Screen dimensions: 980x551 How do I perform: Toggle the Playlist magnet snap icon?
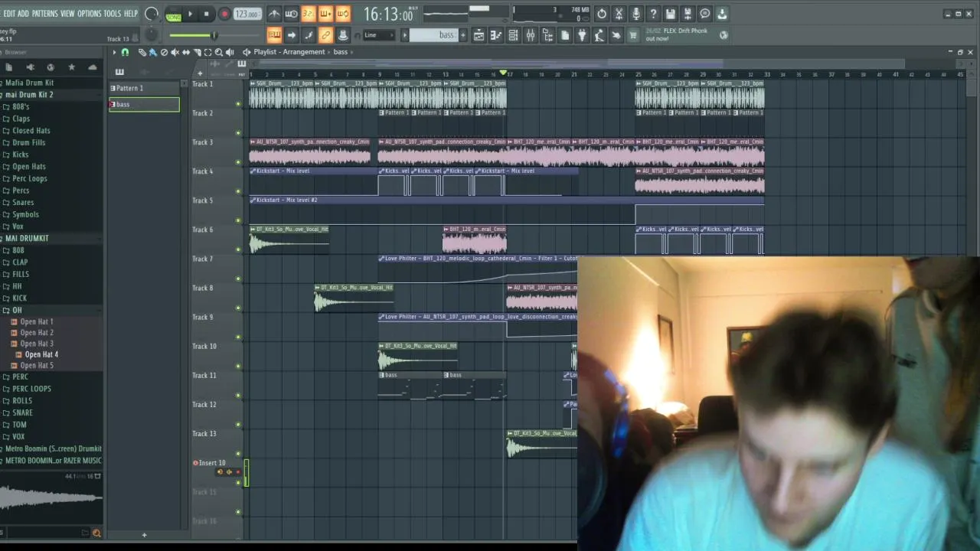tap(125, 52)
